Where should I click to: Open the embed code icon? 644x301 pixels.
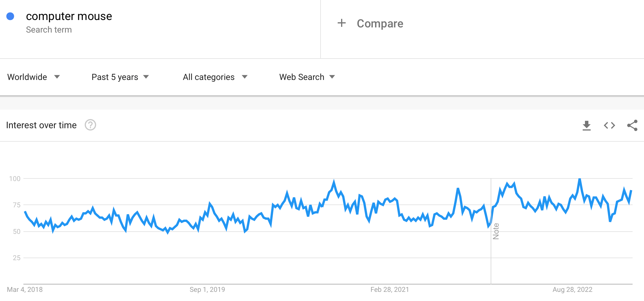[609, 125]
